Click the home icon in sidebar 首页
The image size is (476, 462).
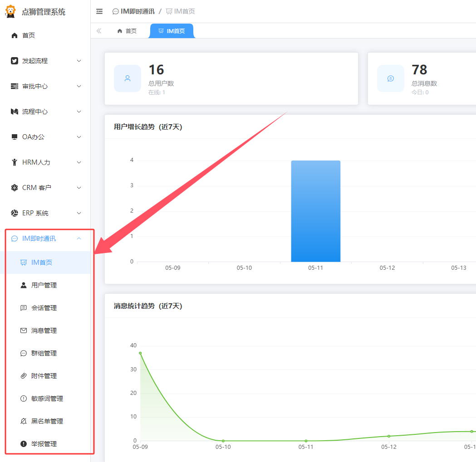point(14,35)
